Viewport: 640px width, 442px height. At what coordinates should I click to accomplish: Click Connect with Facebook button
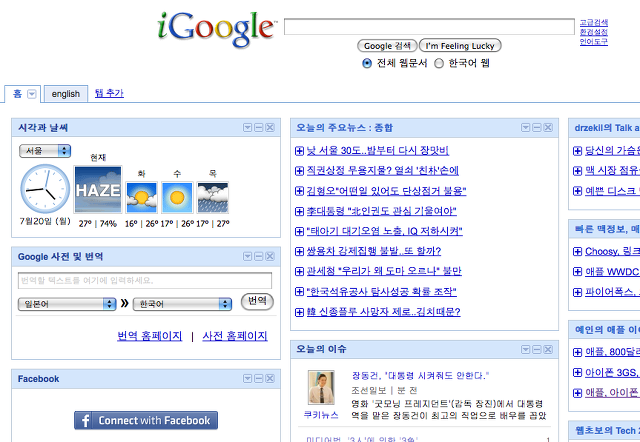[146, 420]
